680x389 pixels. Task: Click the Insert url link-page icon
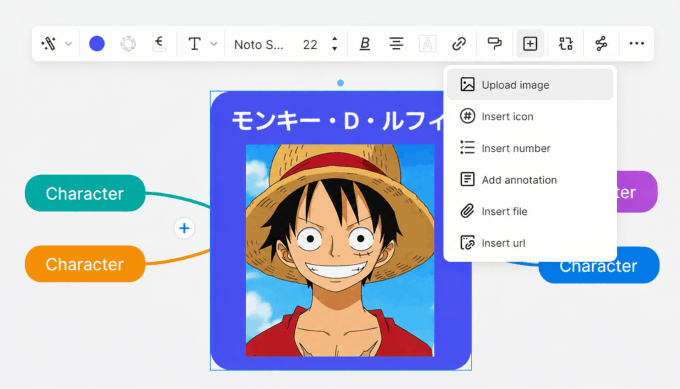pos(467,243)
